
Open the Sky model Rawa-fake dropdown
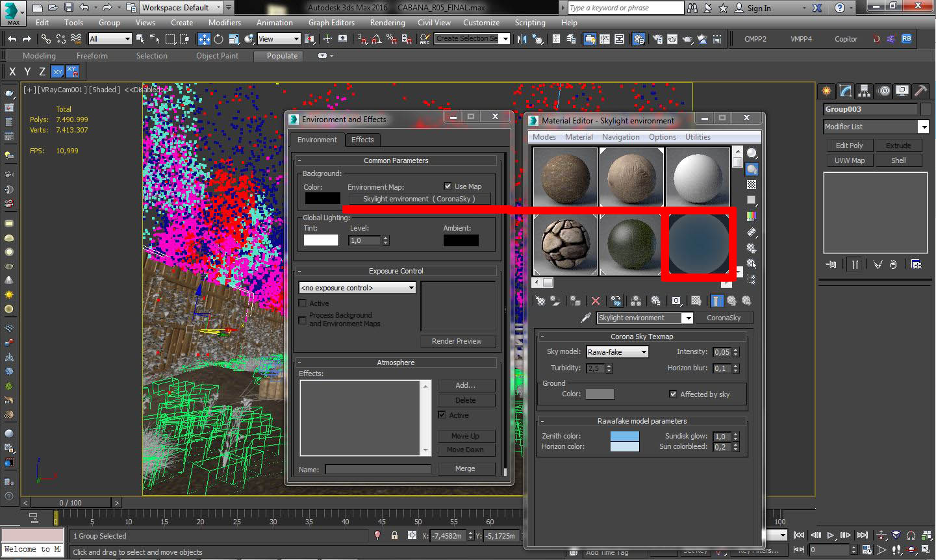coord(617,352)
